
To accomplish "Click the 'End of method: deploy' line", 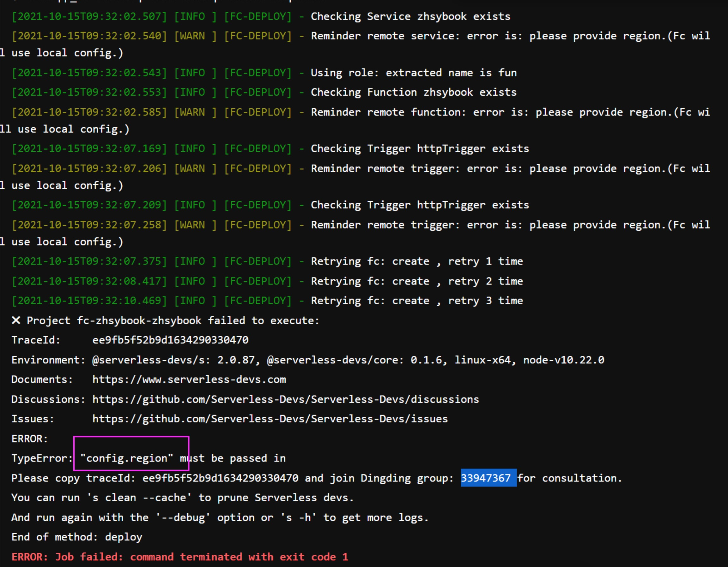I will [77, 537].
